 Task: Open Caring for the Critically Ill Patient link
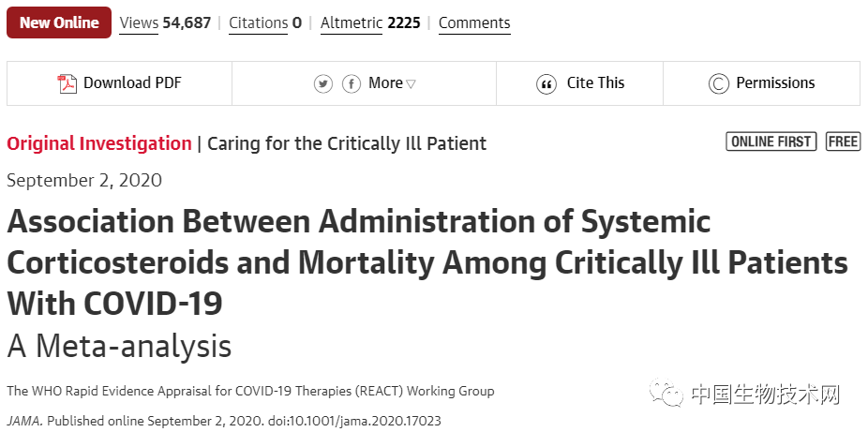[x=347, y=143]
